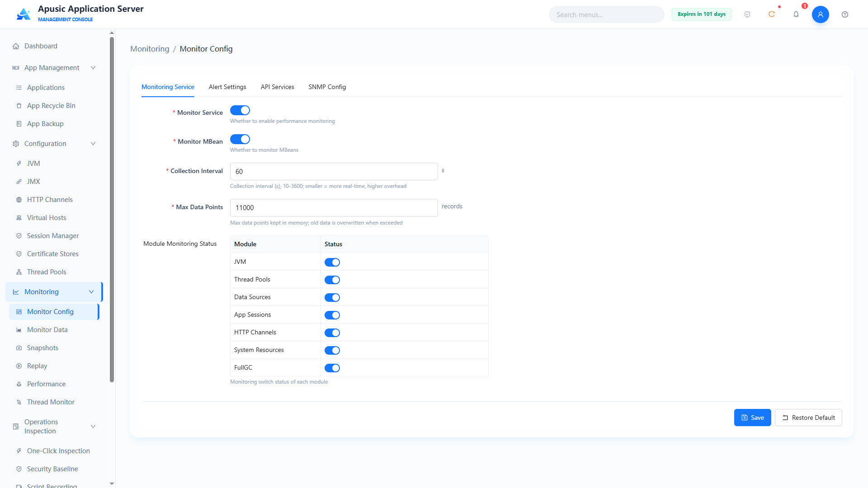Toggle FullGC module monitoring status
Screen dimensions: 868x488
pos(332,368)
